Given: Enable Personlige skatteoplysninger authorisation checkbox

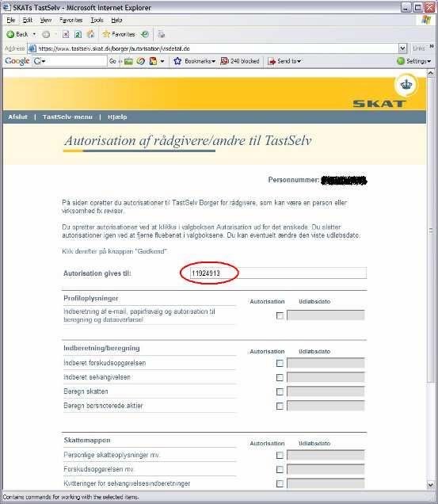Looking at the screenshot, I should point(280,455).
